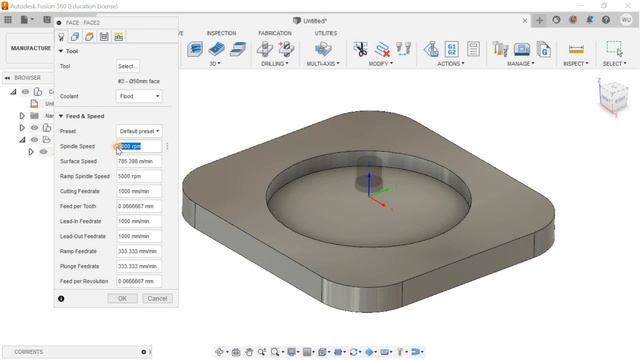Click the Lead-Out Feedrate field
640x360 pixels.
tap(139, 236)
